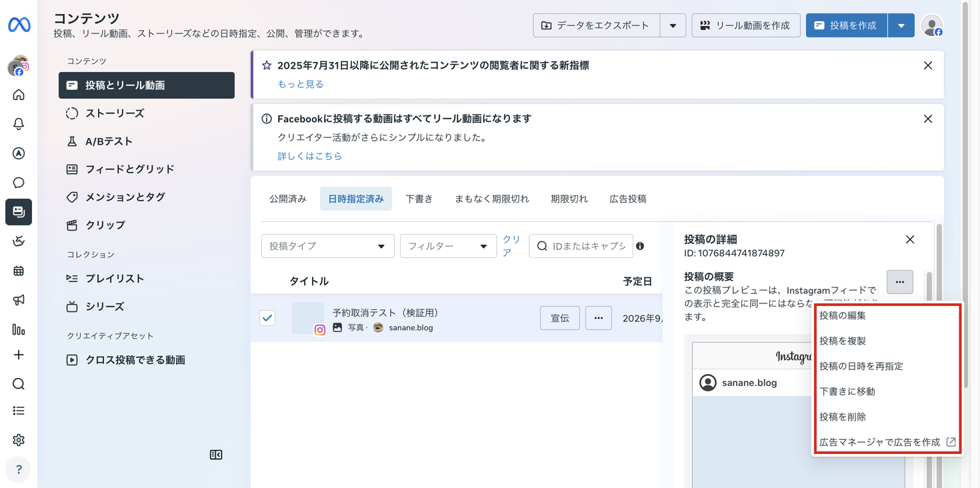Open A/Bテスト in sidebar
The height and width of the screenshot is (488, 980).
[147, 141]
